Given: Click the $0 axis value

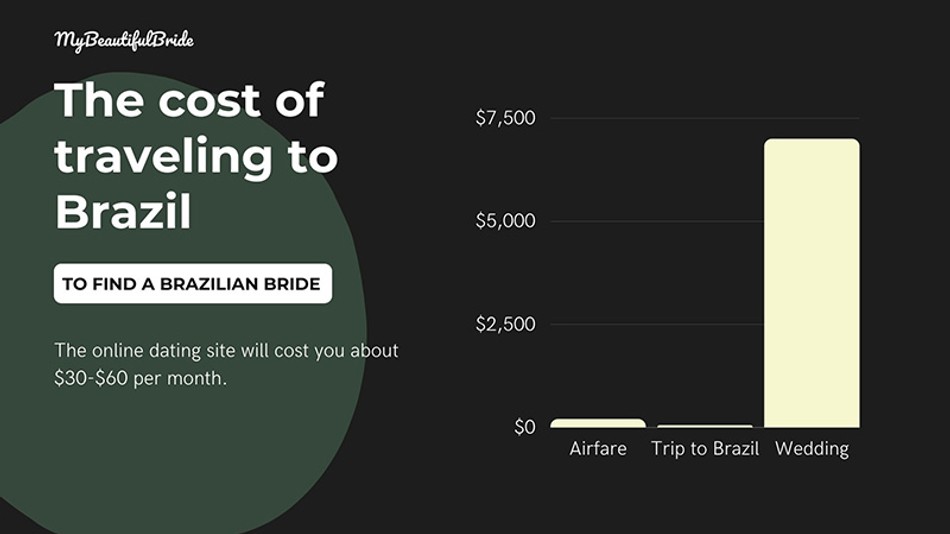Looking at the screenshot, I should click(525, 427).
